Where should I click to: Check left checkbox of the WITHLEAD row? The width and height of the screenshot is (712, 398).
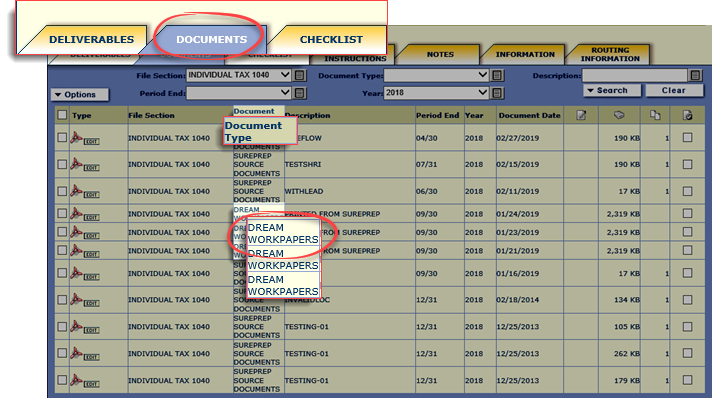coord(62,191)
